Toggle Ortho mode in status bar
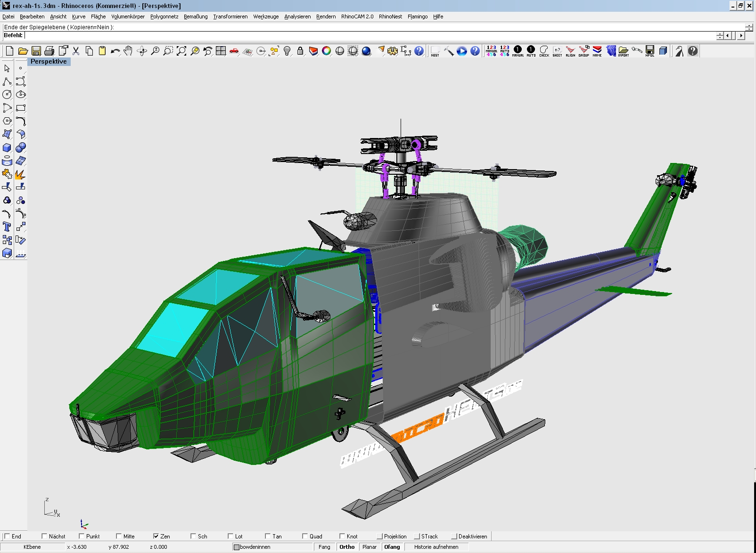Viewport: 756px width, 553px height. [347, 547]
